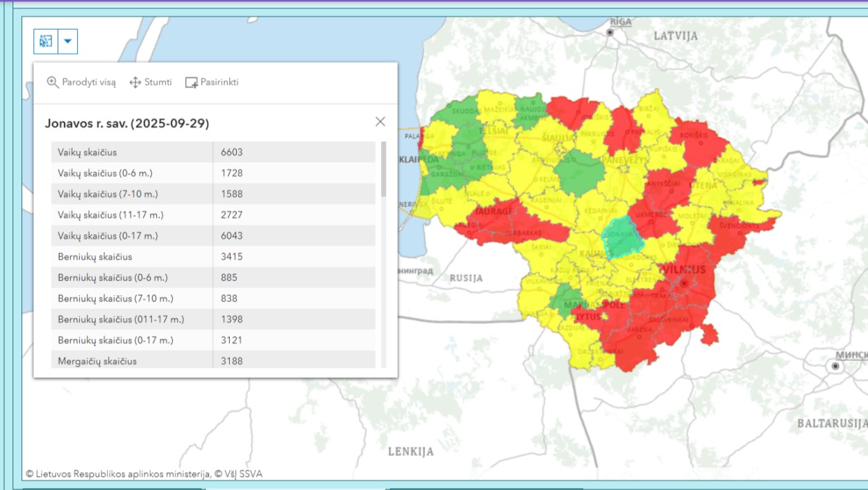Select the Vaikų skaičius row
Image resolution: width=868 pixels, height=490 pixels.
coord(132,152)
